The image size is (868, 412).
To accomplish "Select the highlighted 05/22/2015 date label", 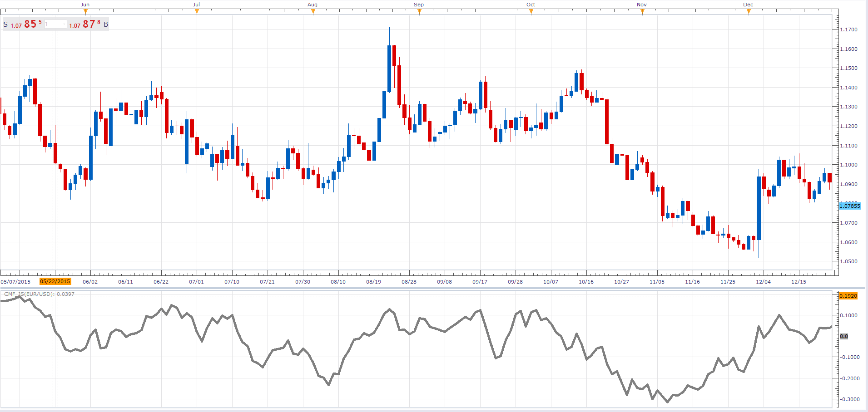I will point(55,281).
